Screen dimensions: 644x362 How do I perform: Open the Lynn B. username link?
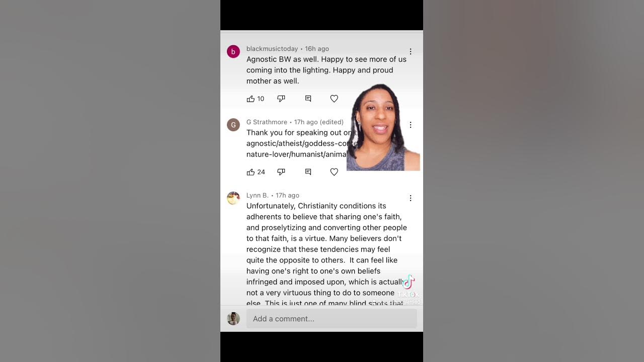click(258, 196)
